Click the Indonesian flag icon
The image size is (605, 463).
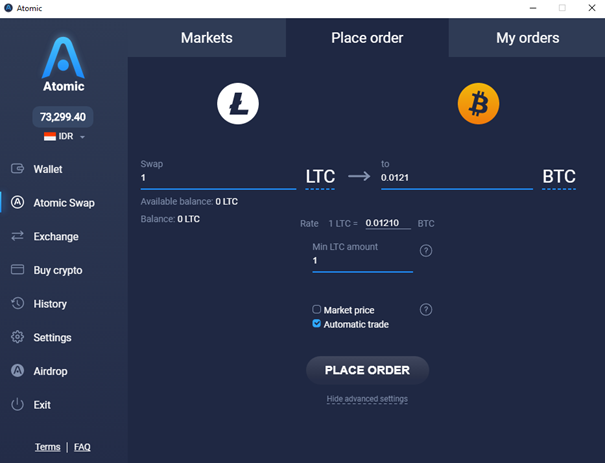(x=50, y=137)
